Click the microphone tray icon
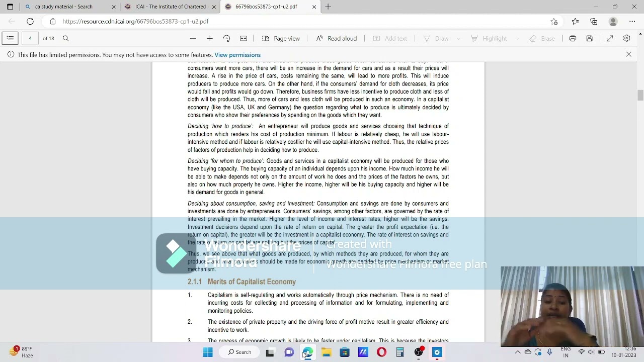The width and height of the screenshot is (644, 362). coord(549,352)
